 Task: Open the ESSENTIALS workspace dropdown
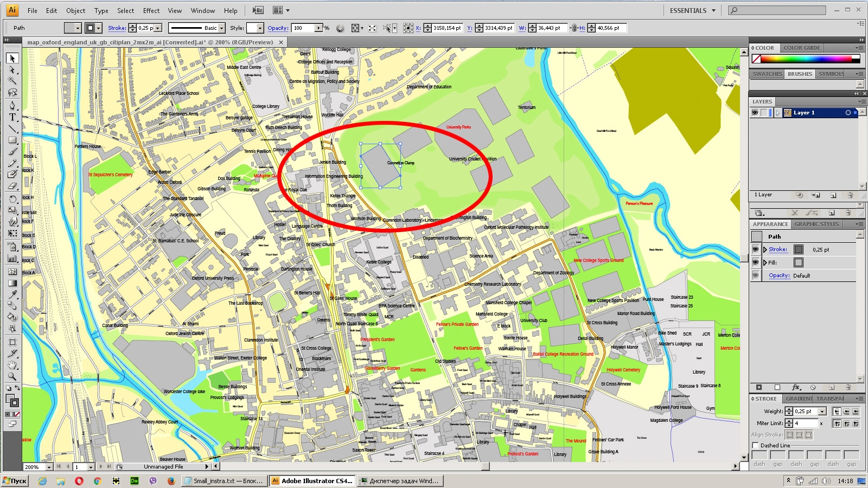coord(692,10)
